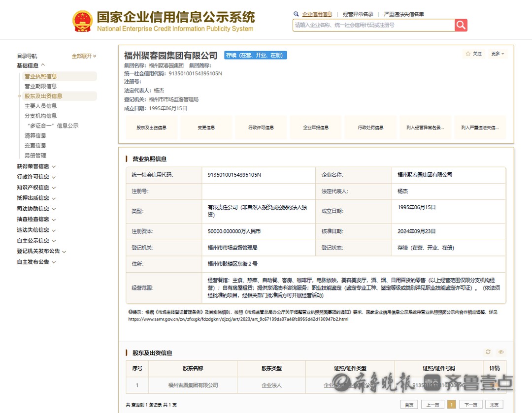Click page number 1 in pagination
This screenshot has width=532, height=413.
[x=452, y=405]
